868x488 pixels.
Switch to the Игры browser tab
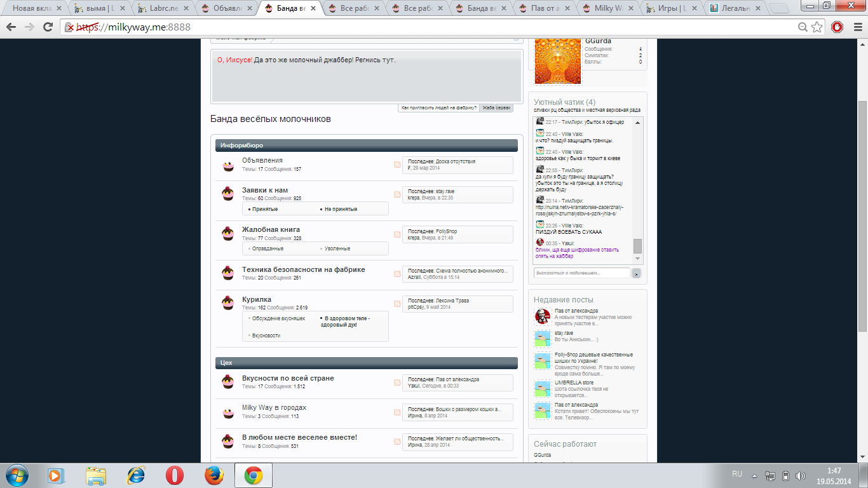[x=670, y=8]
